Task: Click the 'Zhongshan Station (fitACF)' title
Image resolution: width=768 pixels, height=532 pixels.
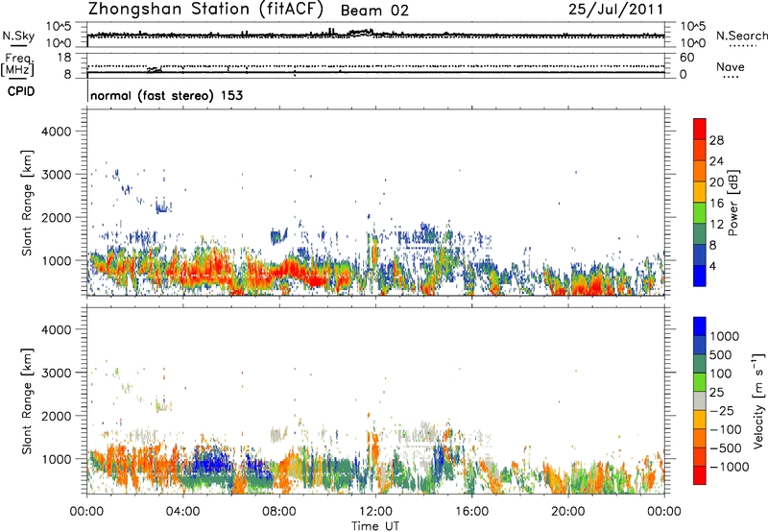Action: (x=205, y=10)
